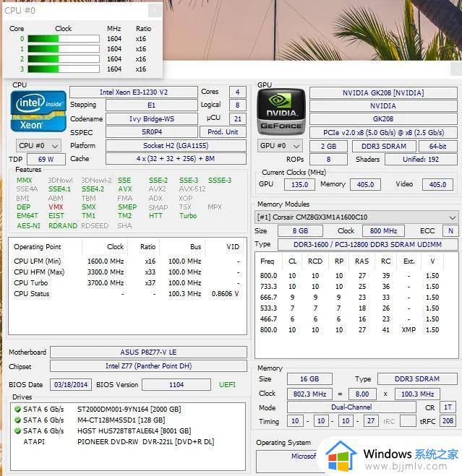
Task: Click the AES-NI feature label
Action: pyautogui.click(x=29, y=226)
